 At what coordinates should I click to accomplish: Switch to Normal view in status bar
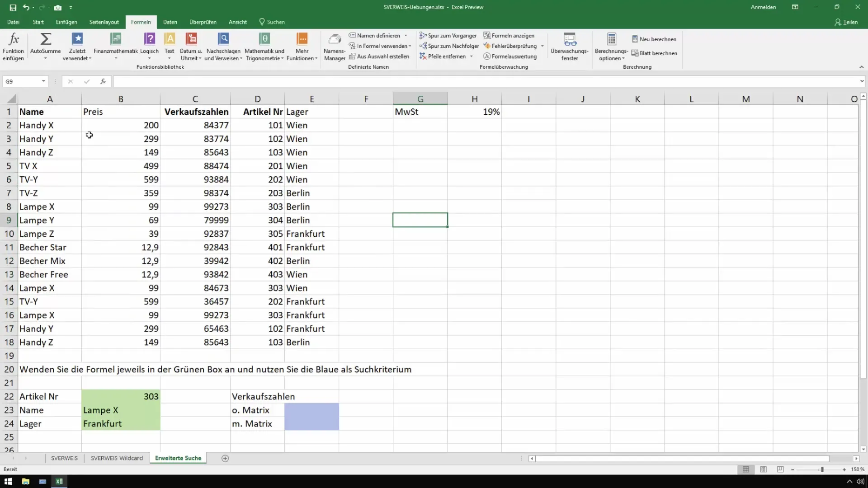pyautogui.click(x=746, y=469)
